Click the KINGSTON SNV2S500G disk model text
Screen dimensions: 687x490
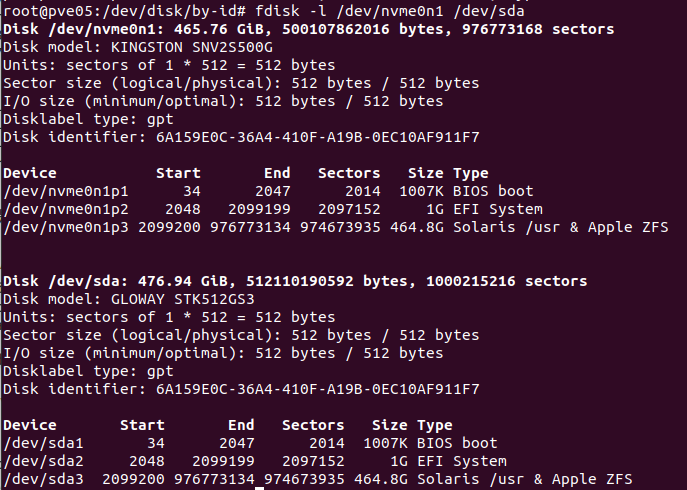(191, 47)
